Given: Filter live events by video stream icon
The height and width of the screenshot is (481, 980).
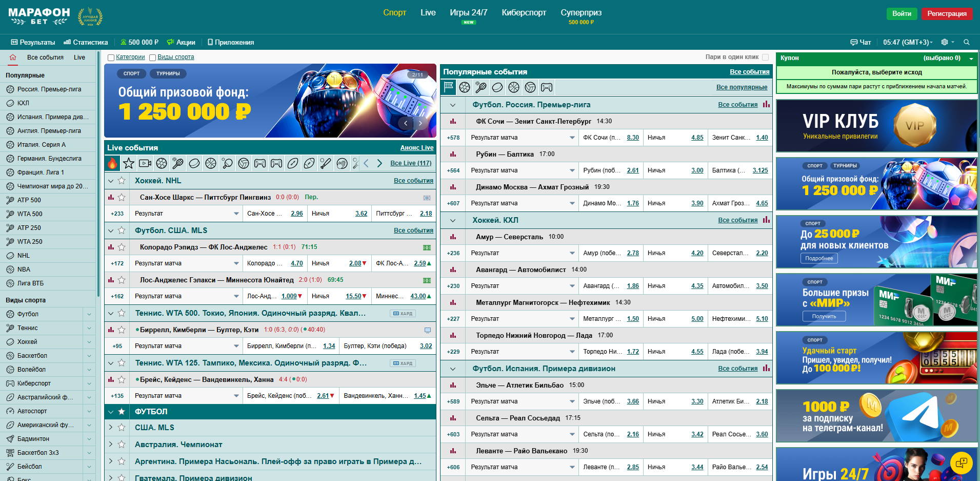Looking at the screenshot, I should coord(145,163).
